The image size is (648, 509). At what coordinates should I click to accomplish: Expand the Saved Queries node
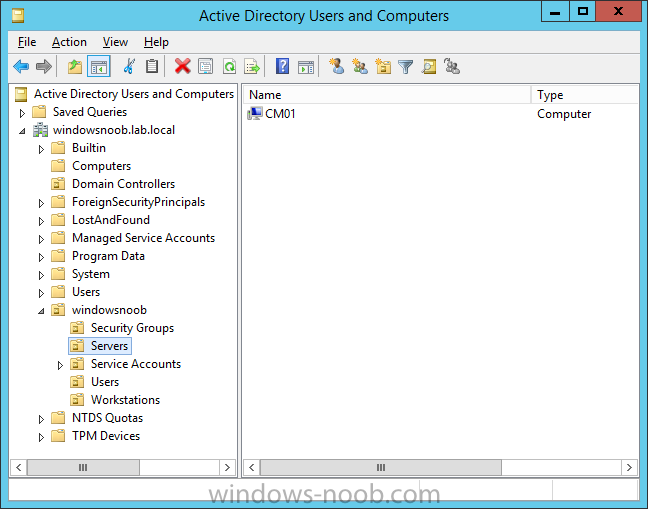[x=22, y=112]
